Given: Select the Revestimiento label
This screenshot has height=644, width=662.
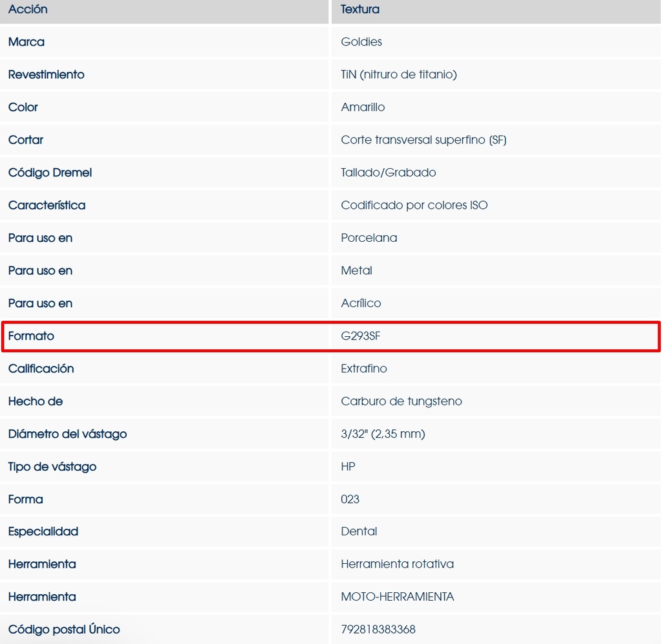Looking at the screenshot, I should pyautogui.click(x=46, y=74).
